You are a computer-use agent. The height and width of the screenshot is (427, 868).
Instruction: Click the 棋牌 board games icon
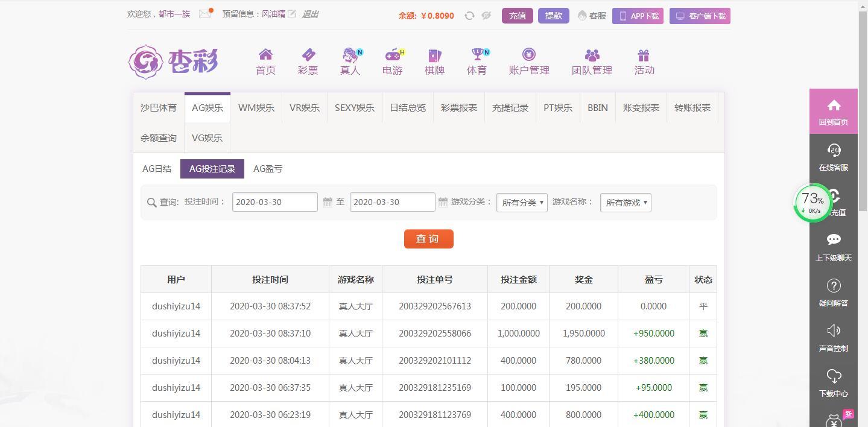434,55
